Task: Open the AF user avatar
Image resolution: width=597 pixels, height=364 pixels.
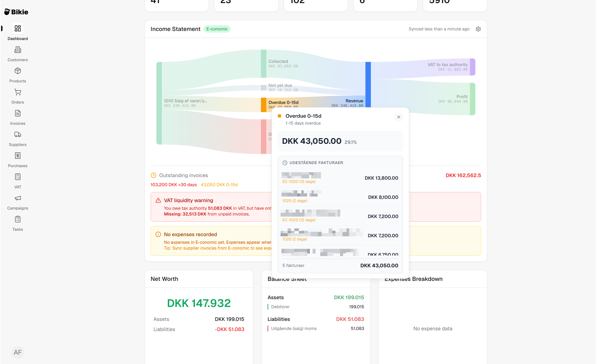Action: coord(18,352)
